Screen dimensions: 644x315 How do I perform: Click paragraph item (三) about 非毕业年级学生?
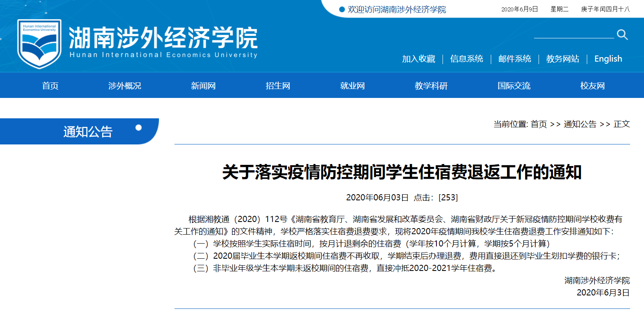(x=345, y=268)
